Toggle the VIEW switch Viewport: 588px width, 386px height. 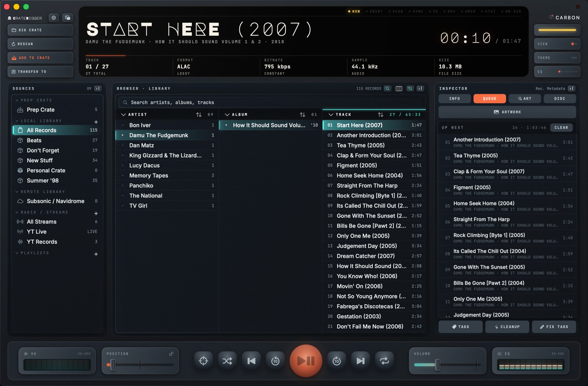tap(557, 44)
